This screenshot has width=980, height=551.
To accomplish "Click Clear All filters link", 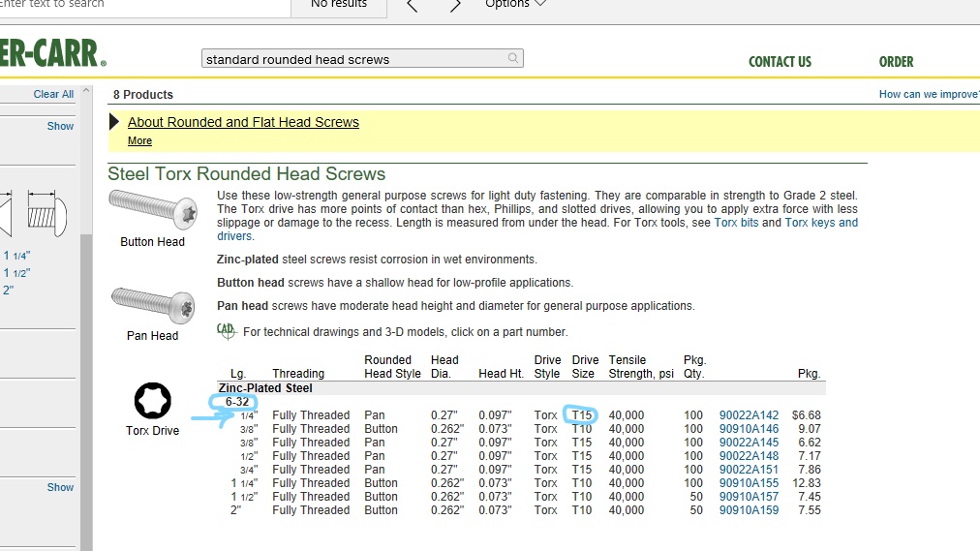I will pyautogui.click(x=53, y=94).
